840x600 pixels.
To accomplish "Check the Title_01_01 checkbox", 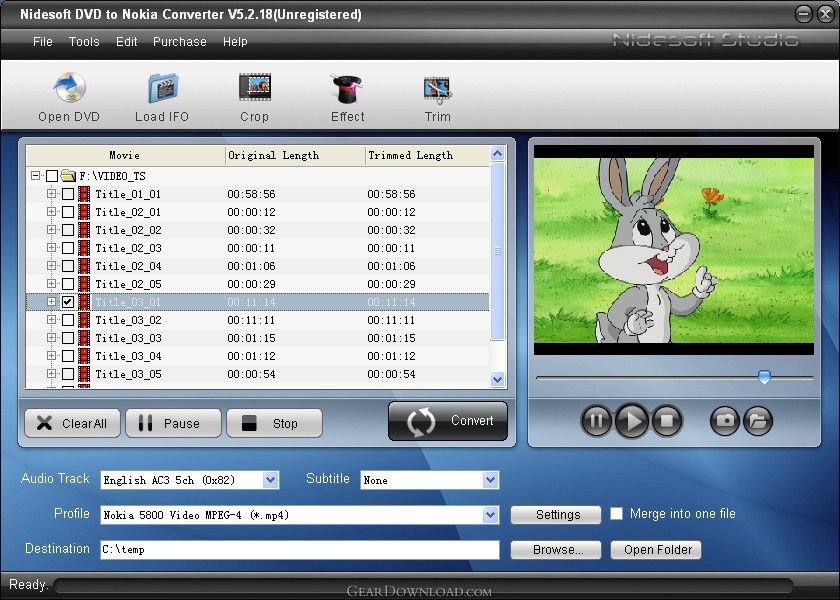I will (x=68, y=194).
